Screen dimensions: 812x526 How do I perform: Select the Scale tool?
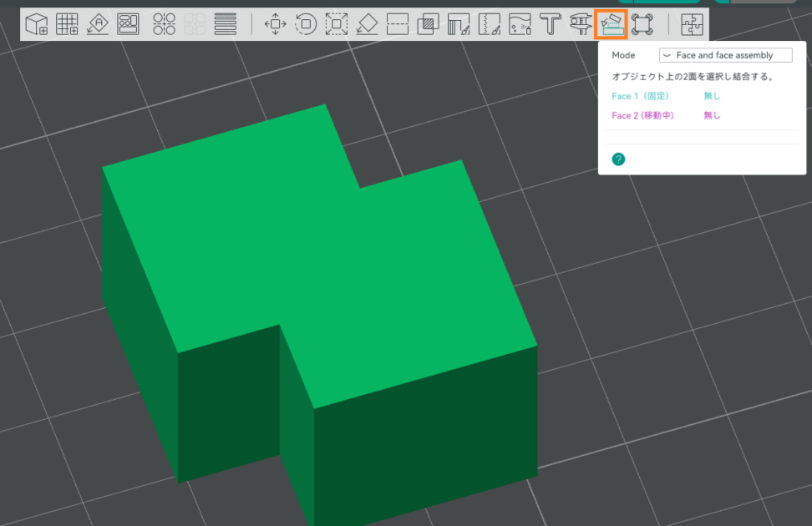tap(336, 24)
